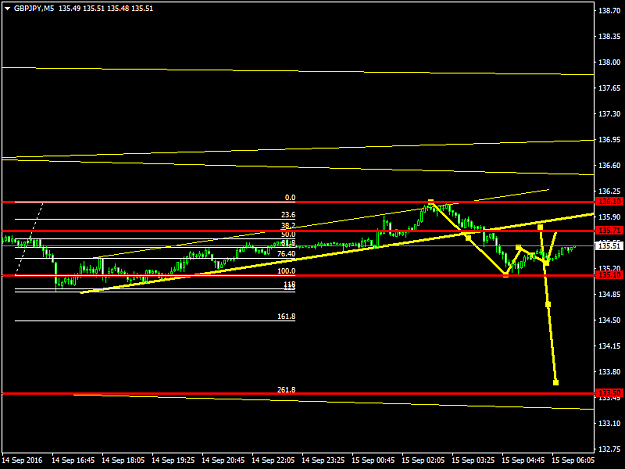Click the Fibonacci 0.0 level label

pyautogui.click(x=290, y=198)
